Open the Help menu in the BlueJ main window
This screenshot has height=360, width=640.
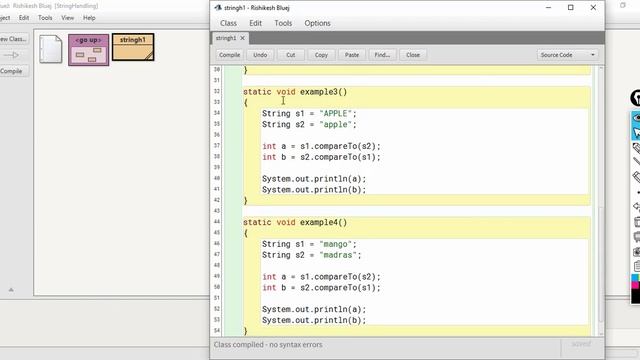[89, 18]
